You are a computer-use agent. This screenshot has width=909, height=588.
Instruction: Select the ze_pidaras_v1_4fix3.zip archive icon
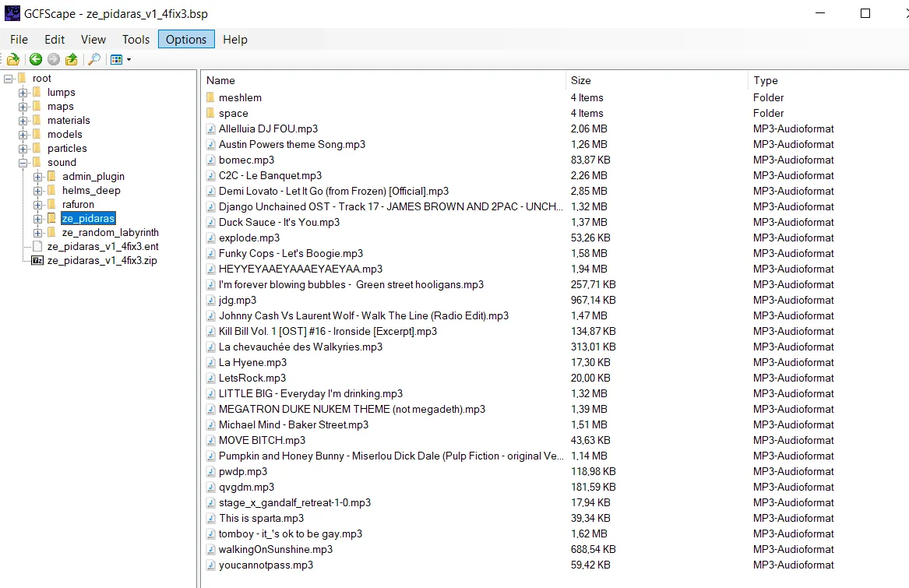click(37, 260)
